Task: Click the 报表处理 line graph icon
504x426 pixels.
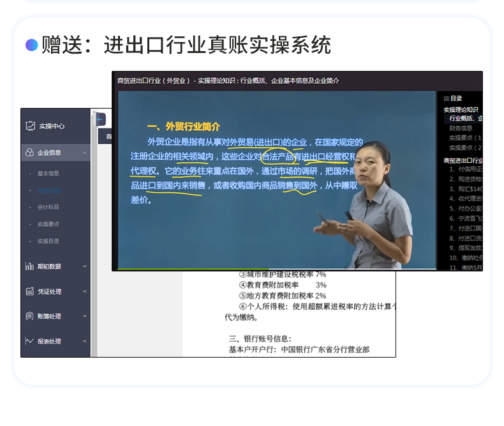Action: click(30, 341)
